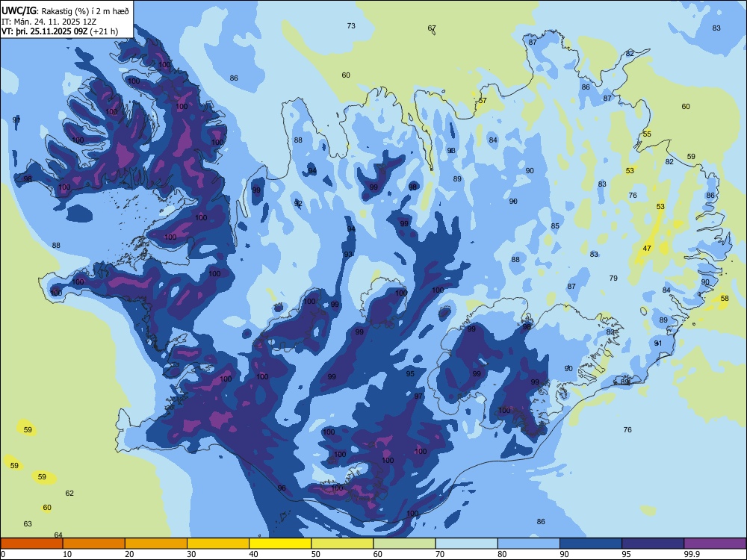The width and height of the screenshot is (747, 560).
Task: Click the map value '64'
Action: tap(58, 535)
